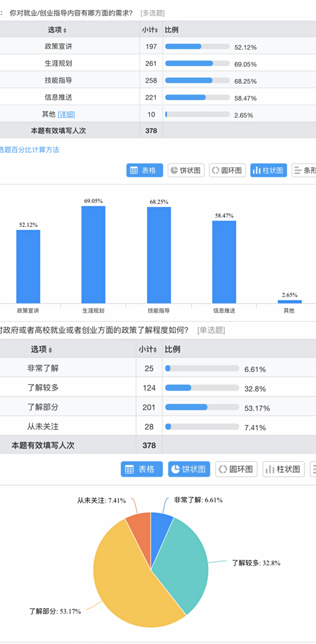Switch second question chart to 柱状图
316x644 pixels.
pos(284,469)
